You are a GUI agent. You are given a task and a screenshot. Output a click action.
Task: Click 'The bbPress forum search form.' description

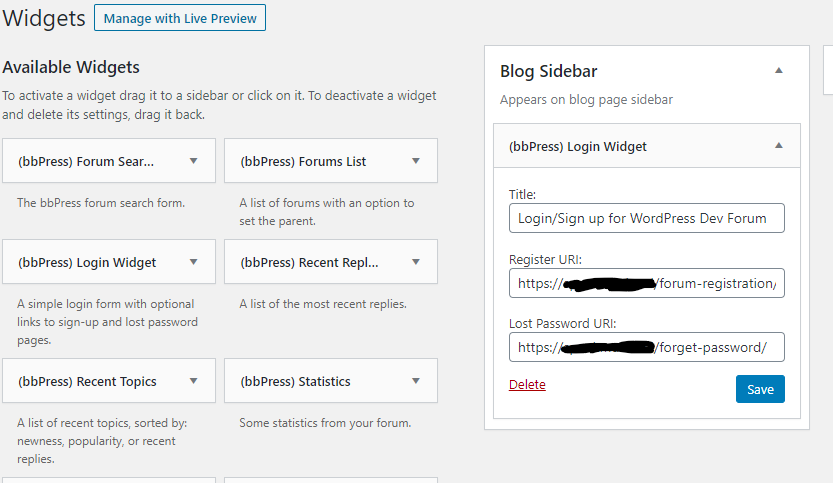point(101,202)
